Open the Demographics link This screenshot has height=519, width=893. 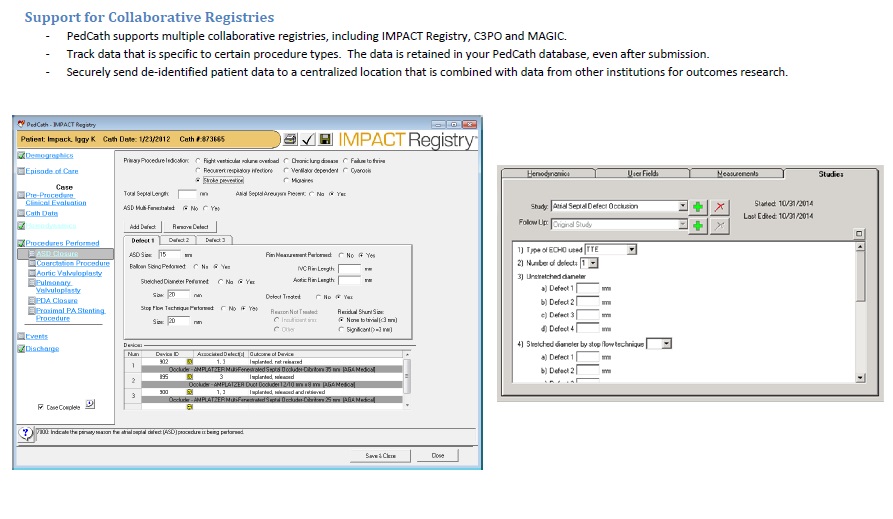49,156
